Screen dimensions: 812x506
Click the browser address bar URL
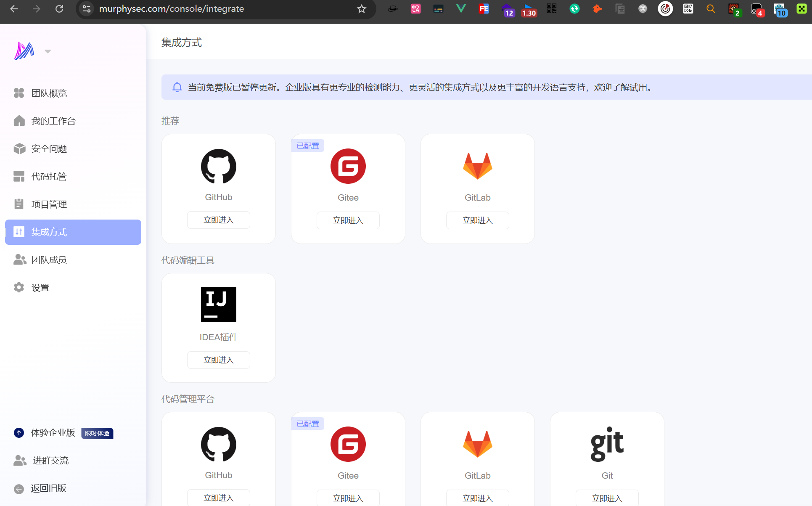(171, 9)
